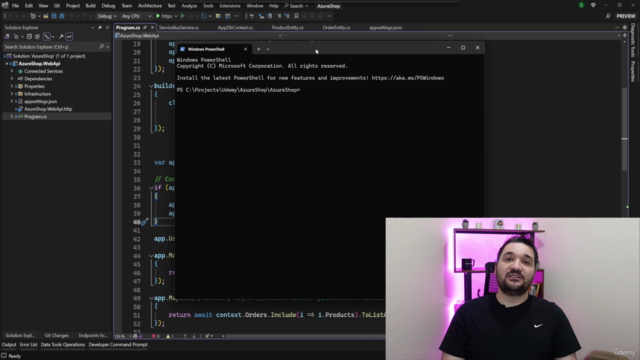Click the Save All toolbar icon
This screenshot has height=360, width=640.
[62, 16]
